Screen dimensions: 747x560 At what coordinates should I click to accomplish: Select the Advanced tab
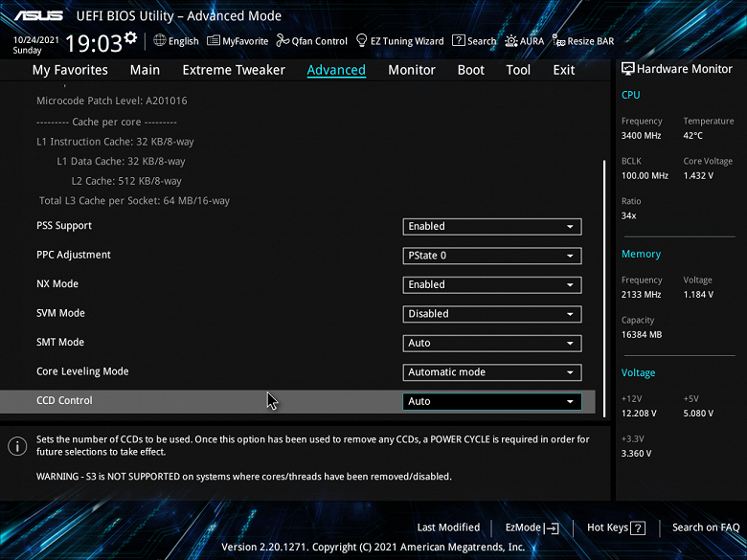[x=336, y=70]
